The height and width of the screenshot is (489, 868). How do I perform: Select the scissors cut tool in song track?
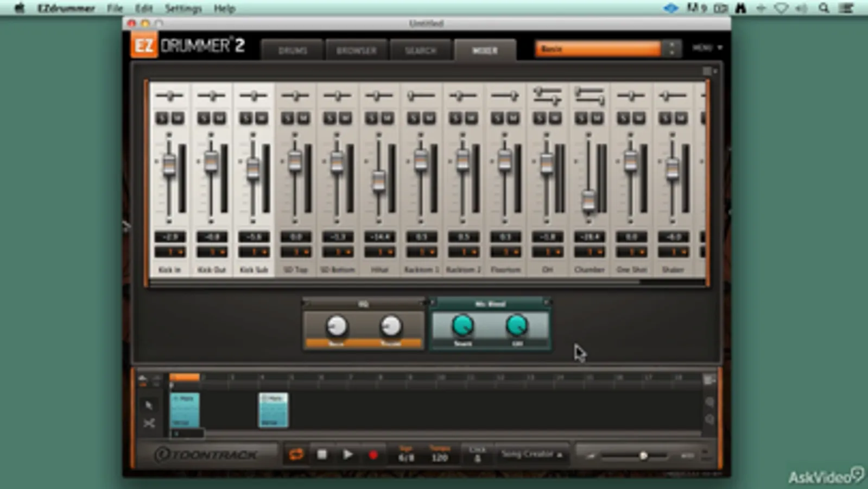click(149, 423)
